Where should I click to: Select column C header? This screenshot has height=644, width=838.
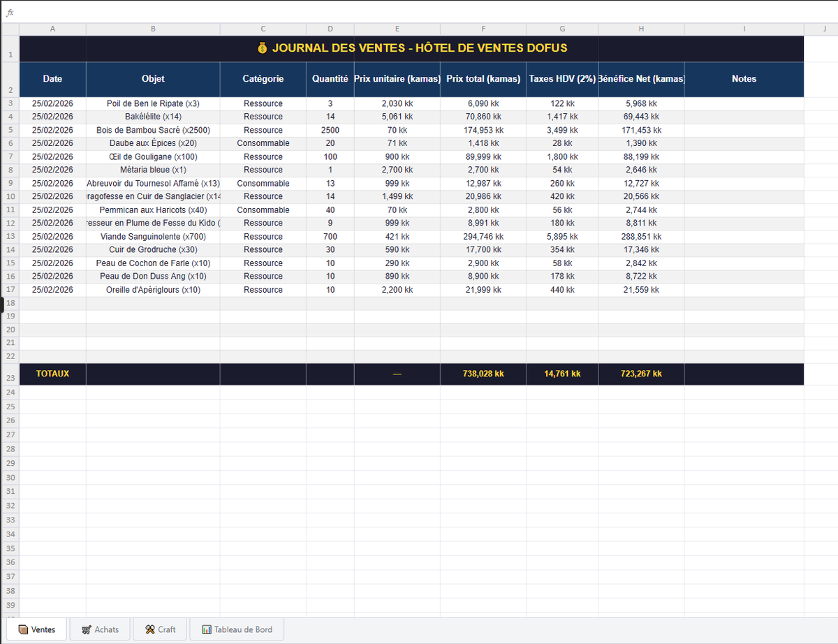coord(263,29)
